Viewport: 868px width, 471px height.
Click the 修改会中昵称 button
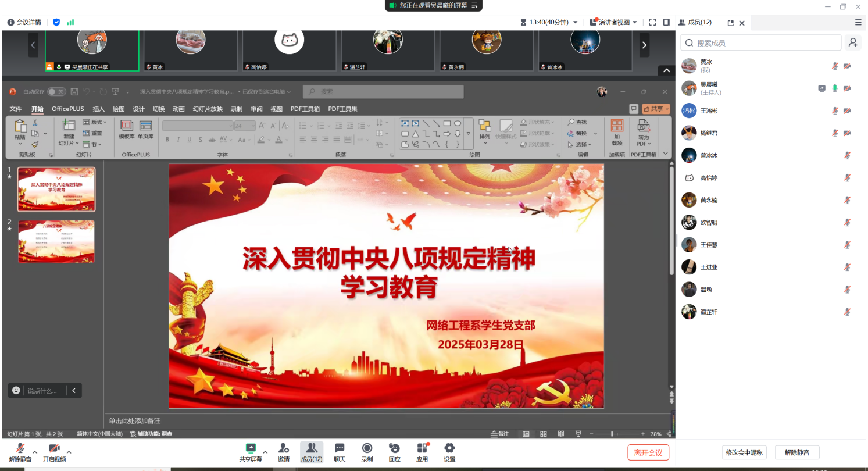coord(745,452)
